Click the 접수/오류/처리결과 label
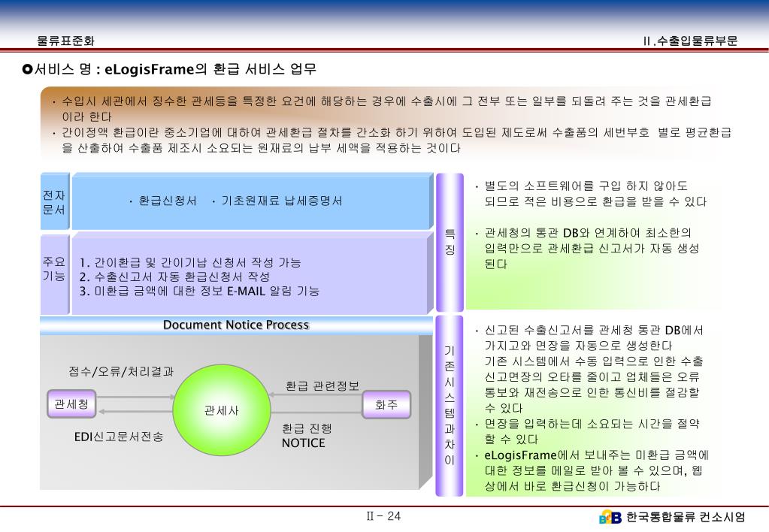Image resolution: width=769 pixels, height=532 pixels. (x=121, y=372)
